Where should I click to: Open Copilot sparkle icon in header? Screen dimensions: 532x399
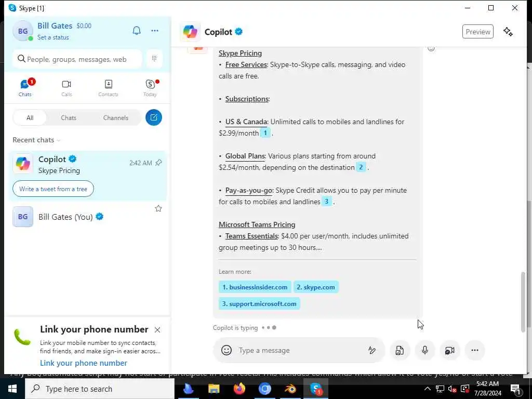coord(508,32)
